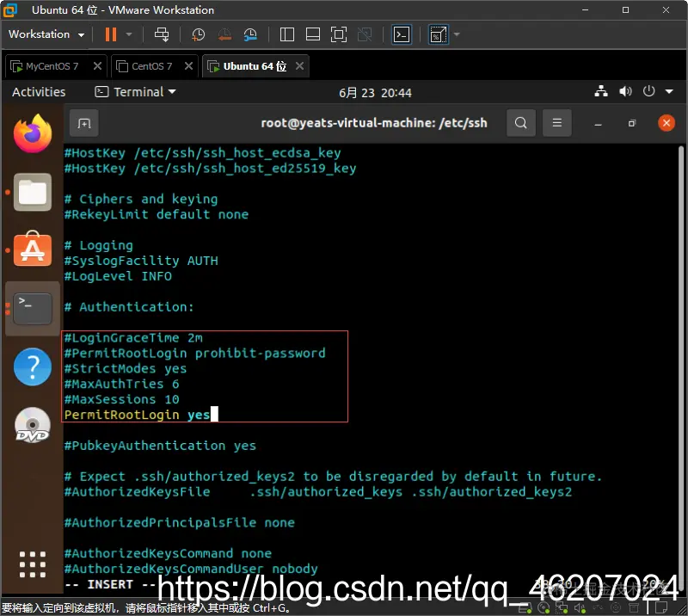Switch to the CentOS 7 tab
This screenshot has height=616, width=688.
152,66
